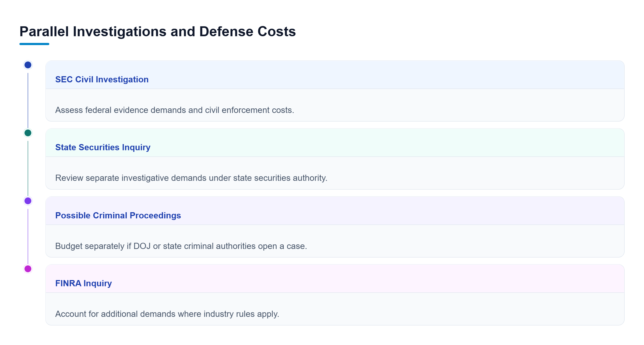The image size is (644, 345).
Task: Select the 'State Securities Inquiry' heading
Action: tap(103, 147)
